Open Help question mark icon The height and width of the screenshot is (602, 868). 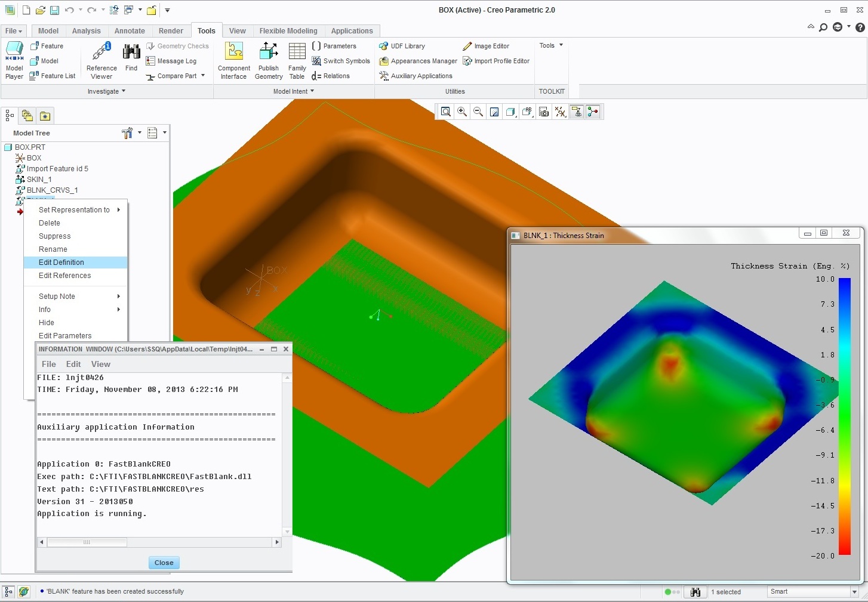(860, 27)
